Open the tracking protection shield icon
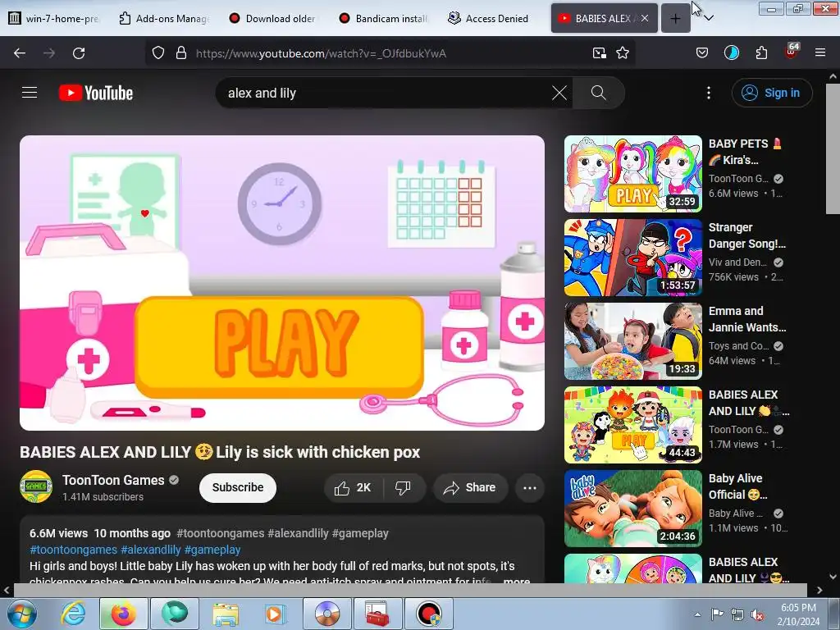This screenshot has height=630, width=840. (158, 53)
